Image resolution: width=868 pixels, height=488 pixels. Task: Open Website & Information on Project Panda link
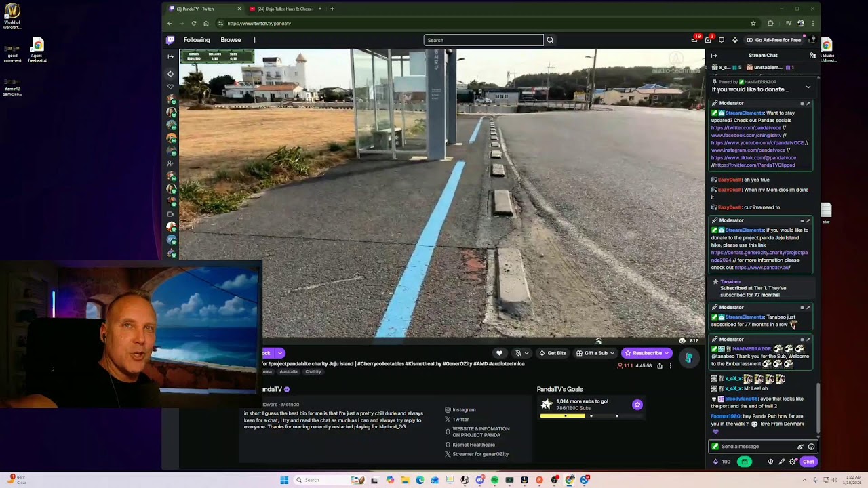coord(477,432)
